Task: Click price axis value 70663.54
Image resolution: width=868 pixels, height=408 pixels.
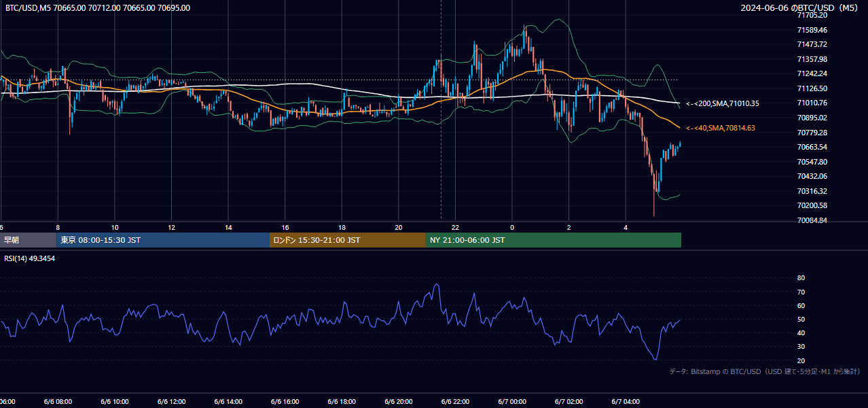Action: [x=812, y=147]
